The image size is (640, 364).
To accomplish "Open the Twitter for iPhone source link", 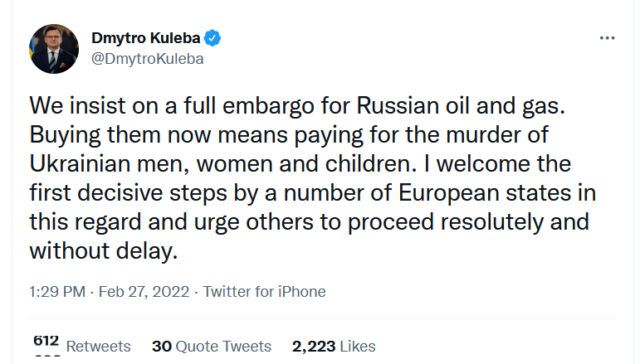I will point(264,291).
